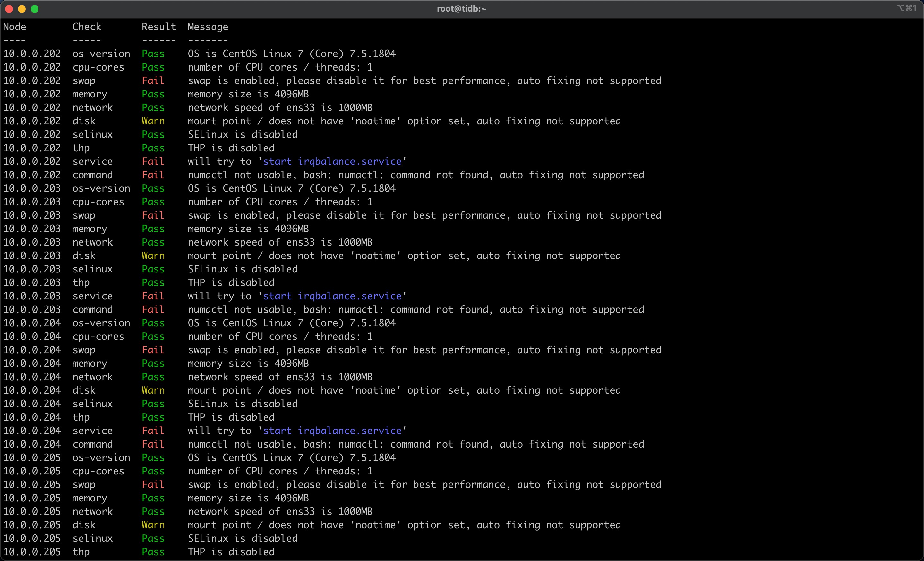Click 'SELinux is disabled' for node 10.0.0.202
This screenshot has height=561, width=924.
(243, 135)
